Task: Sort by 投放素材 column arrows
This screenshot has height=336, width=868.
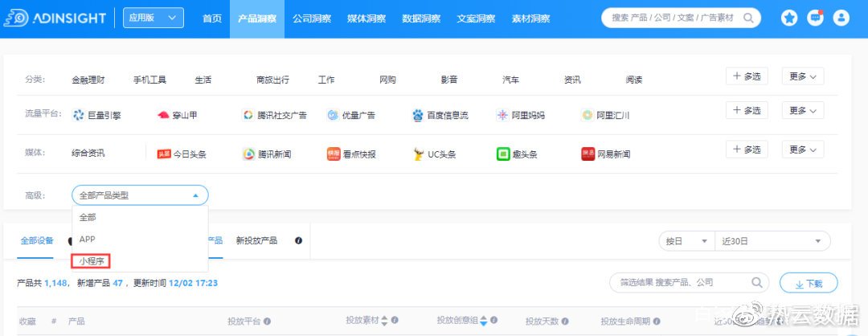Action: click(x=385, y=321)
